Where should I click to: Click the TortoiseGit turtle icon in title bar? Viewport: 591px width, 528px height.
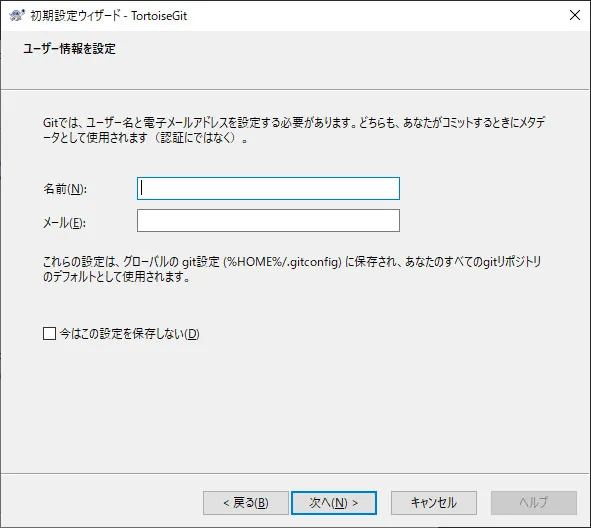[x=17, y=15]
